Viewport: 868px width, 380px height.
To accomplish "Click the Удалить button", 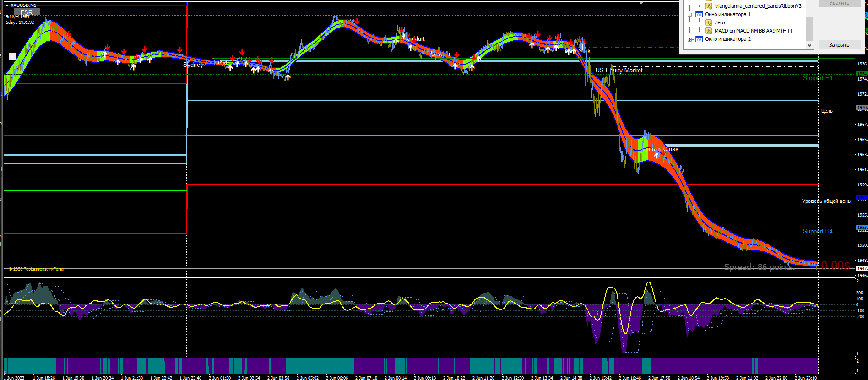I will click(839, 3).
